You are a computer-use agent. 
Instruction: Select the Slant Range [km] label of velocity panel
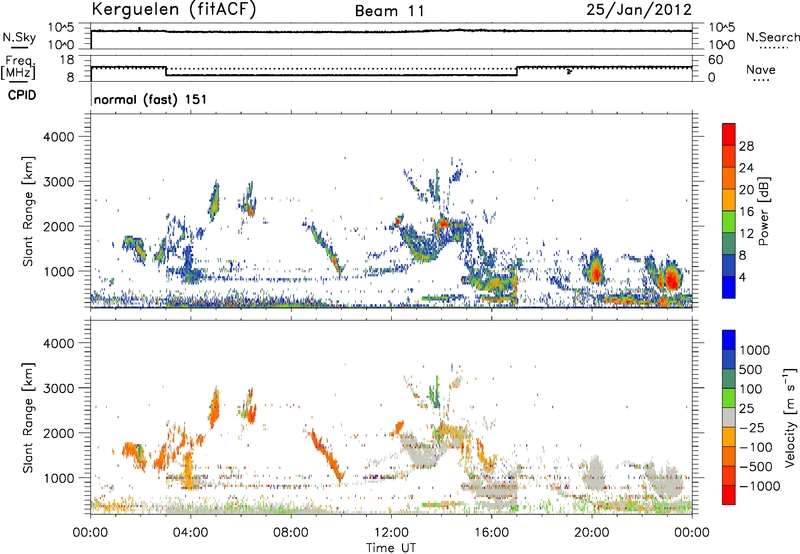(x=28, y=417)
